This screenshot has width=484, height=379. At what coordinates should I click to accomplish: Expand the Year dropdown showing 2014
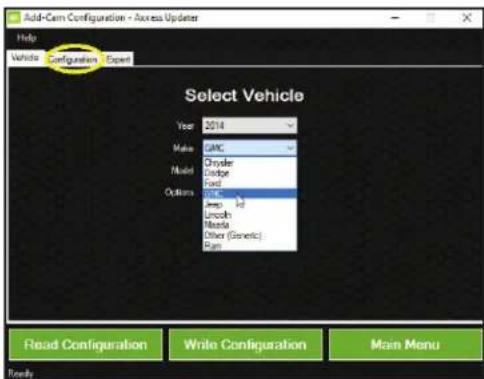click(x=249, y=126)
